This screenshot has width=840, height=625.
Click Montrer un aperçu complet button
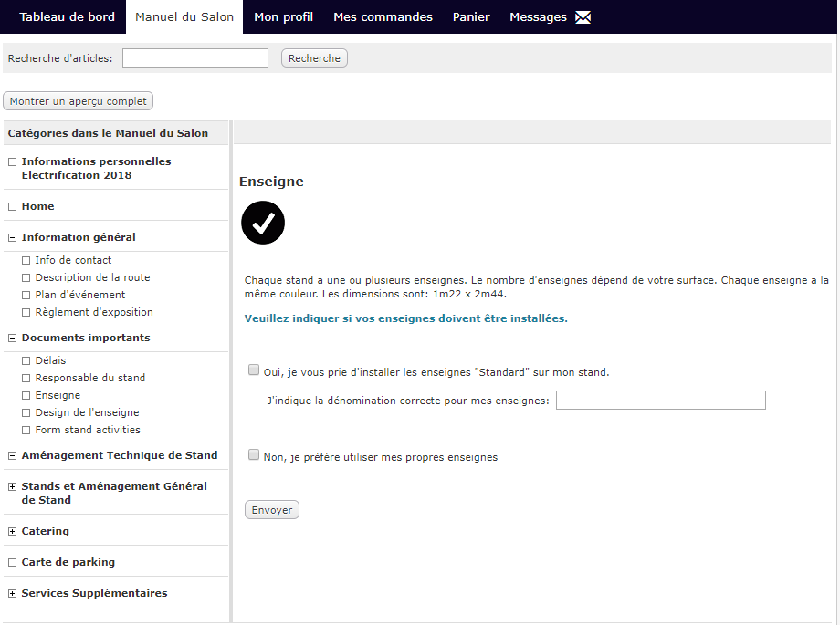79,101
